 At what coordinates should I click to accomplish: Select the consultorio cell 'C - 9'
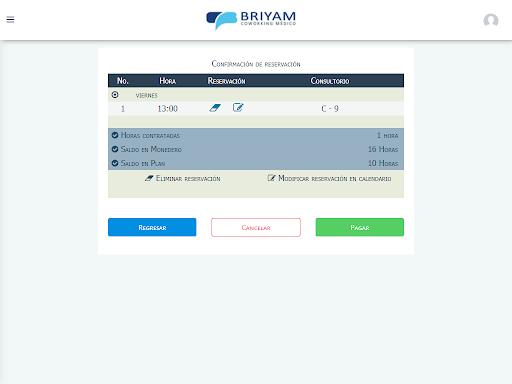pyautogui.click(x=330, y=109)
